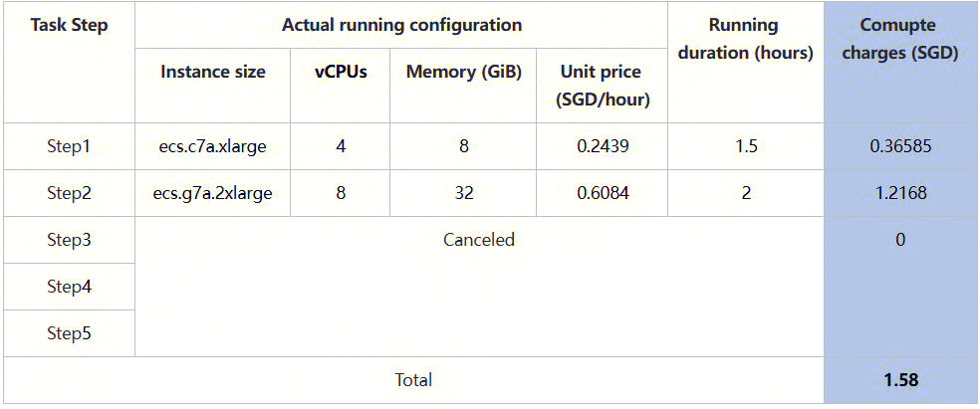This screenshot has width=980, height=409.
Task: Select the 0.2439 unit price cell
Action: click(602, 146)
